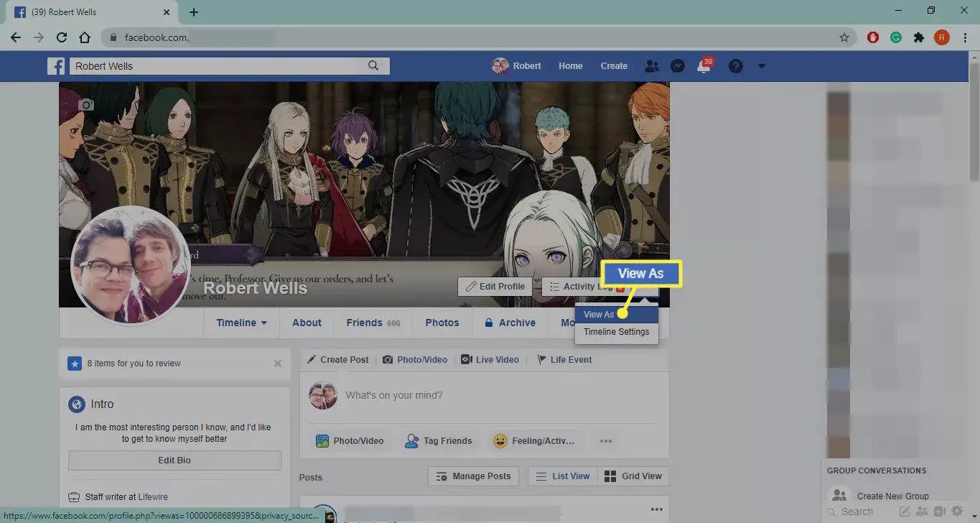Viewport: 980px width, 523px height.
Task: Click the Tag Friends button
Action: (x=439, y=441)
